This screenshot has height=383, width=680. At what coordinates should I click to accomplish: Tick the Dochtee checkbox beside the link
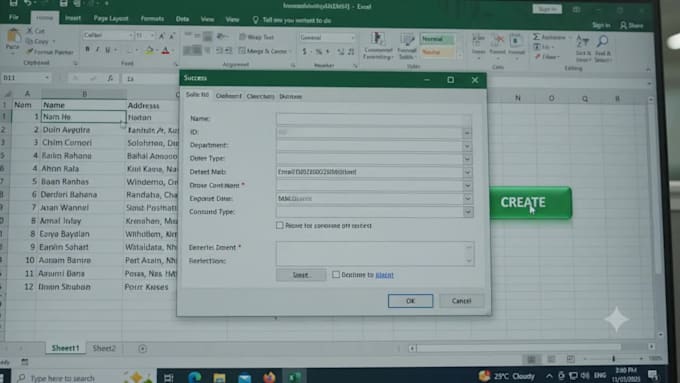[336, 274]
